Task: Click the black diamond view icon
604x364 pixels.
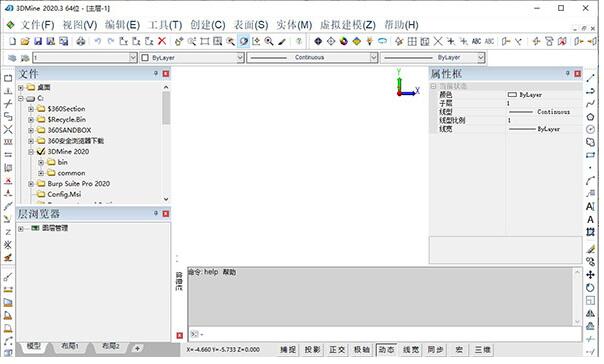Action: click(318, 41)
